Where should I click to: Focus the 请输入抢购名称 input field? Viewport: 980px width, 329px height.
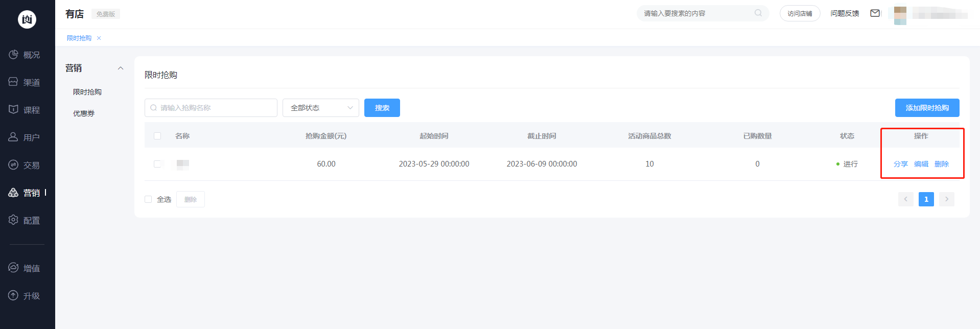click(x=211, y=108)
